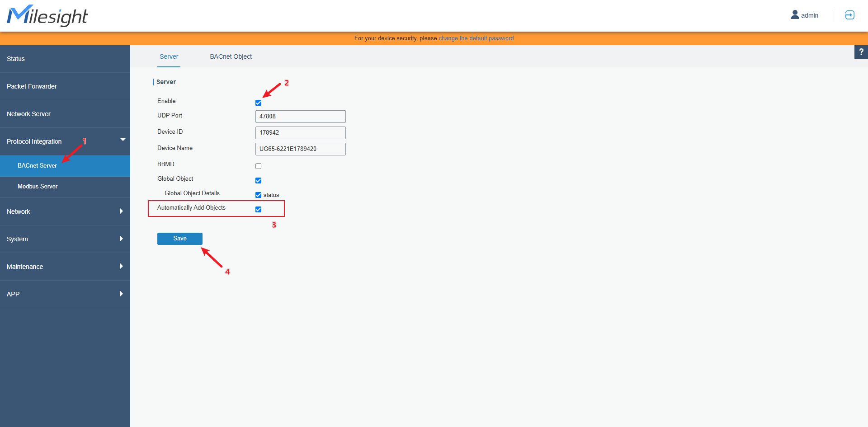Click into the Device ID field
This screenshot has height=427, width=868.
click(301, 133)
